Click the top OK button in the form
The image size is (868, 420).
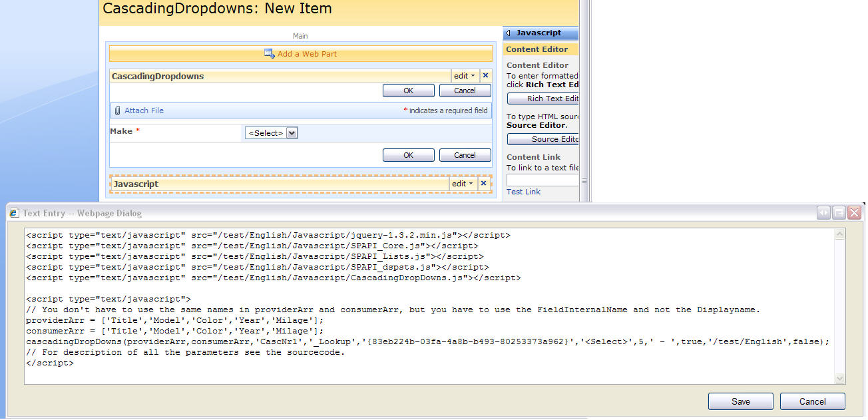[408, 91]
